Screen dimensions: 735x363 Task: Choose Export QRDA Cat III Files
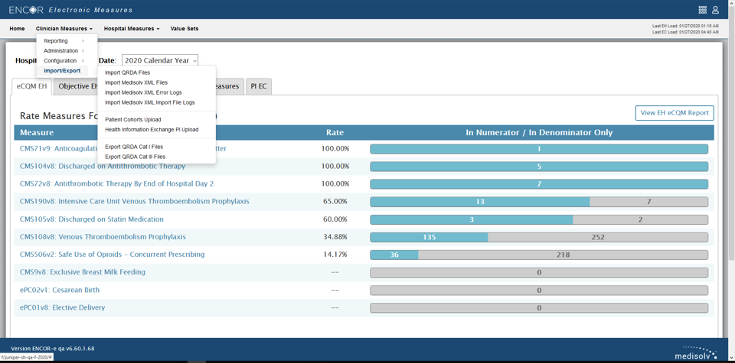135,157
